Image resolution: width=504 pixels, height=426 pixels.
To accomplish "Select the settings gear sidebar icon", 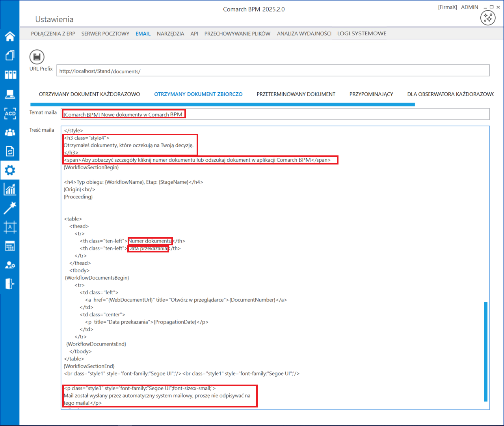I will pos(10,170).
